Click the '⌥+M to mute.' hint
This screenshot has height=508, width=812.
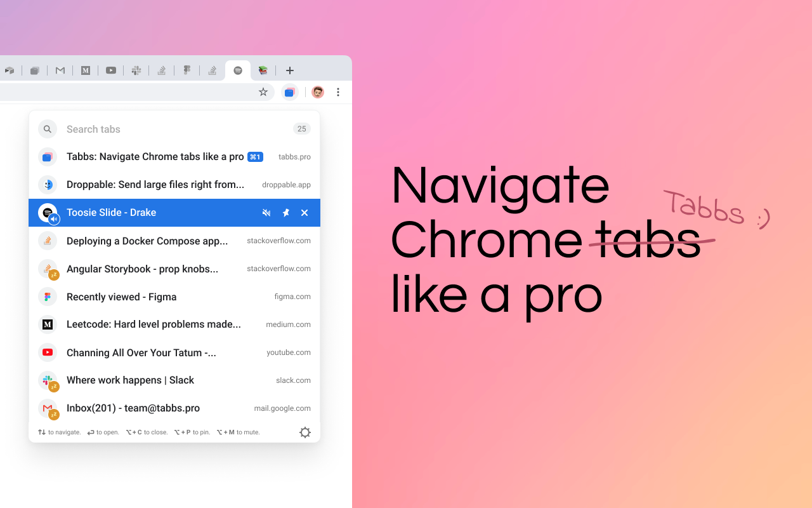[238, 432]
